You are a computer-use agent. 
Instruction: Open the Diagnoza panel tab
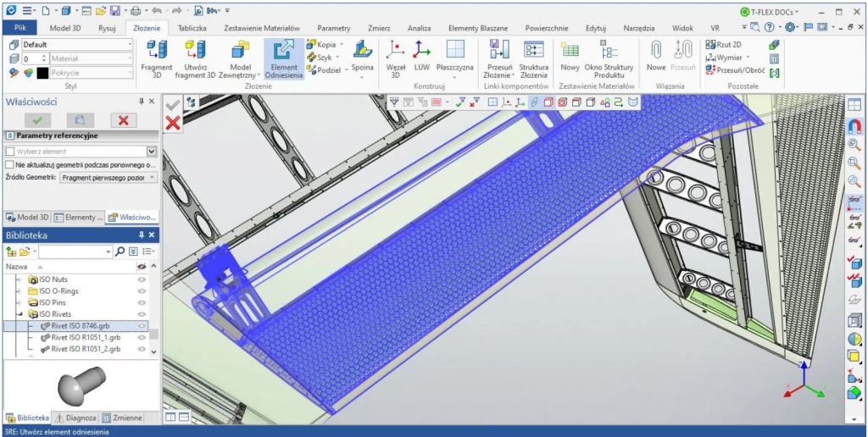tap(75, 418)
